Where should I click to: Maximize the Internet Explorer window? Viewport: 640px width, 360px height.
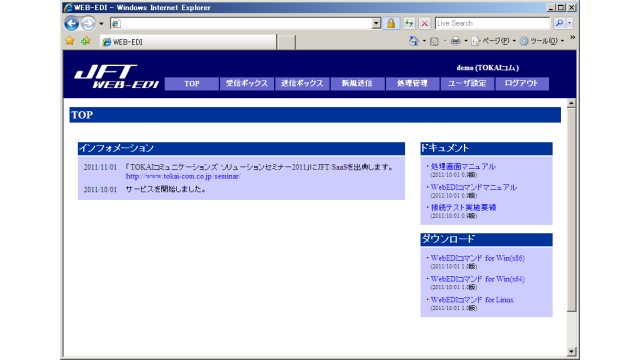click(x=561, y=7)
